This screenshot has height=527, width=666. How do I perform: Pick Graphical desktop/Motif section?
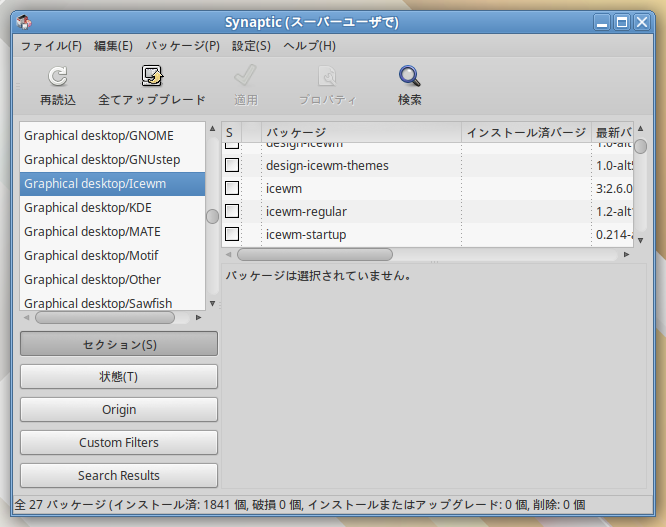point(113,256)
